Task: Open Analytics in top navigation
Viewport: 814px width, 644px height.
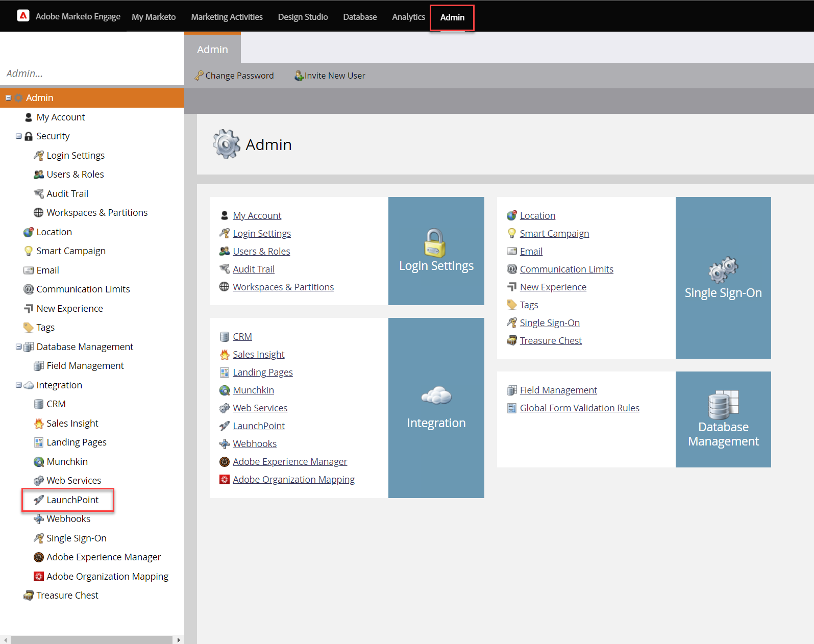Action: point(408,17)
